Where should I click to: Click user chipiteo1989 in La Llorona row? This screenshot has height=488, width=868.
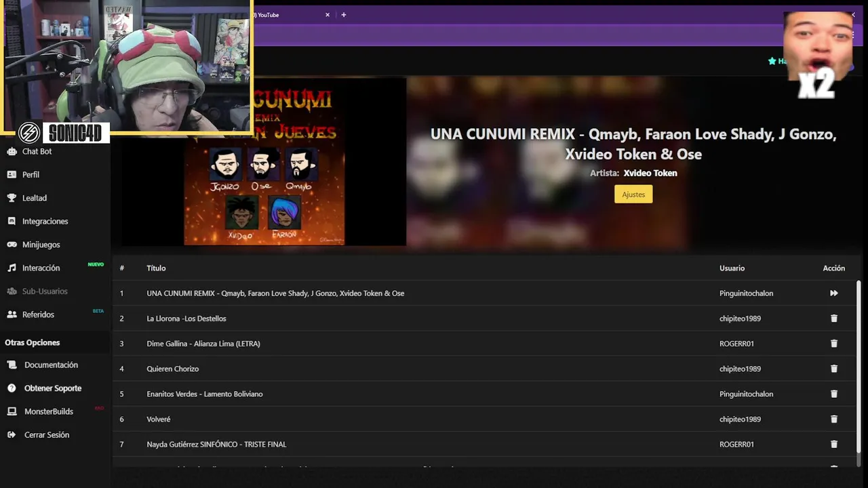pos(740,319)
